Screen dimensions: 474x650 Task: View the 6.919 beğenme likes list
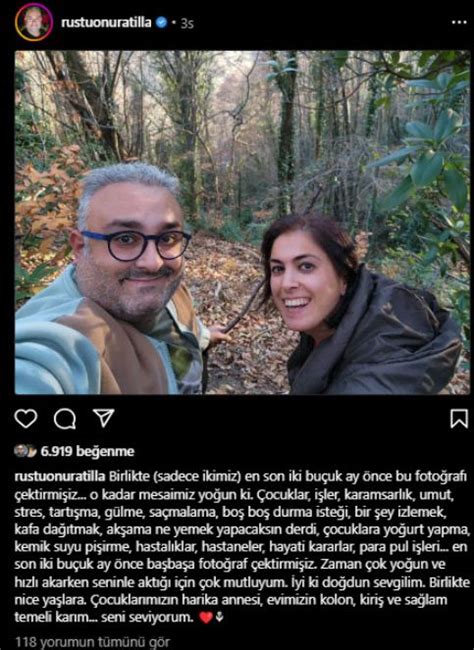point(88,451)
